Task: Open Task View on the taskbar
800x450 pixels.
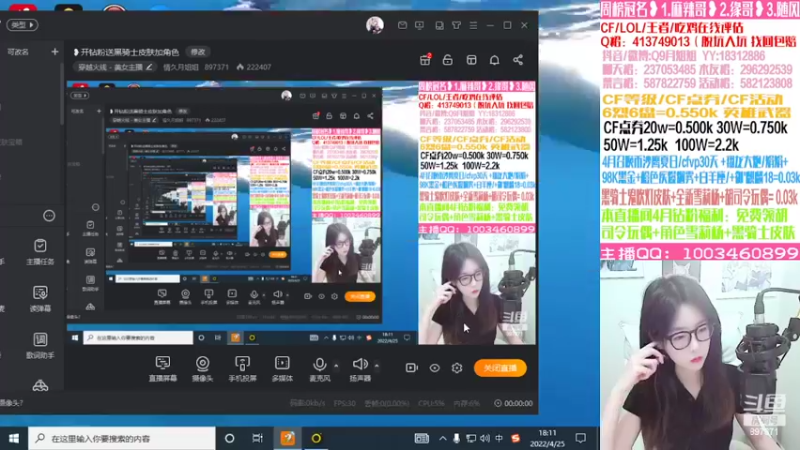Action: 258,438
